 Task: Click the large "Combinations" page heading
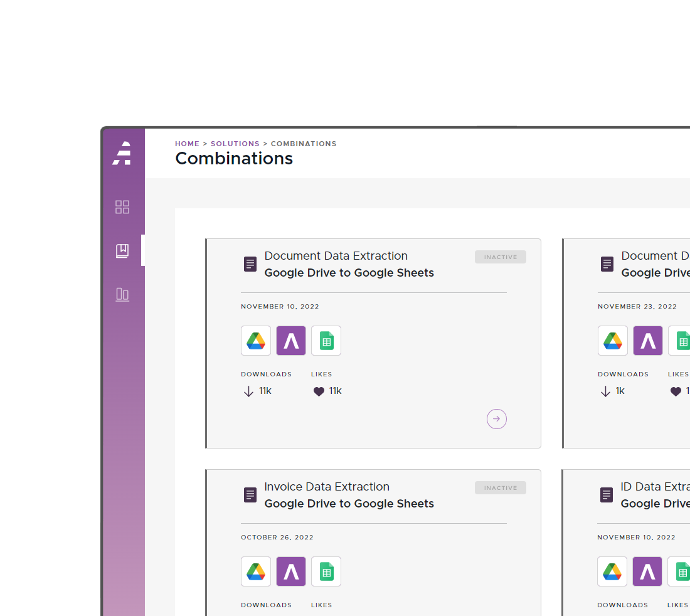(234, 159)
